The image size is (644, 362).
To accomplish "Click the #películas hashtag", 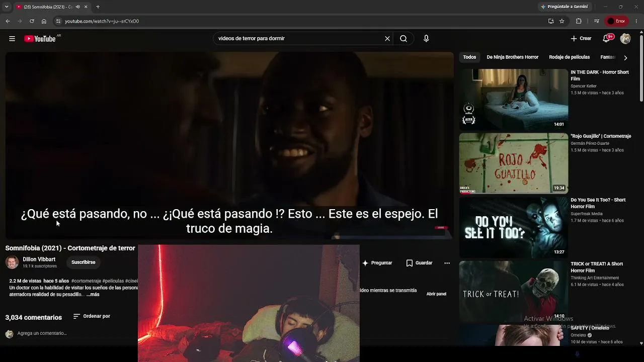I will pyautogui.click(x=113, y=281).
